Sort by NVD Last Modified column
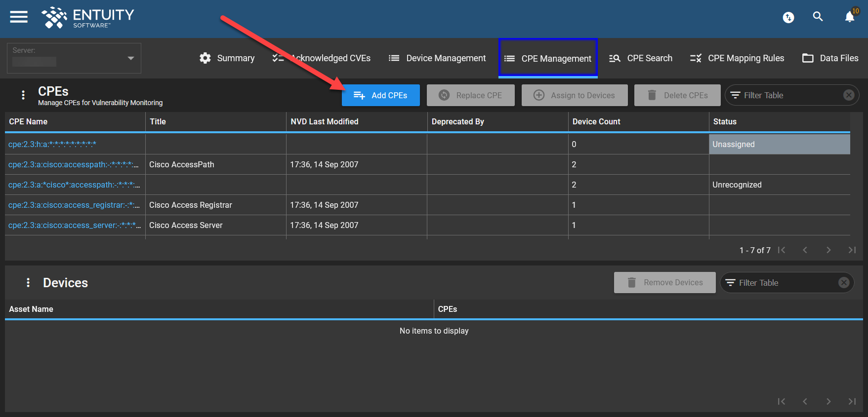The width and height of the screenshot is (868, 417). click(x=357, y=122)
